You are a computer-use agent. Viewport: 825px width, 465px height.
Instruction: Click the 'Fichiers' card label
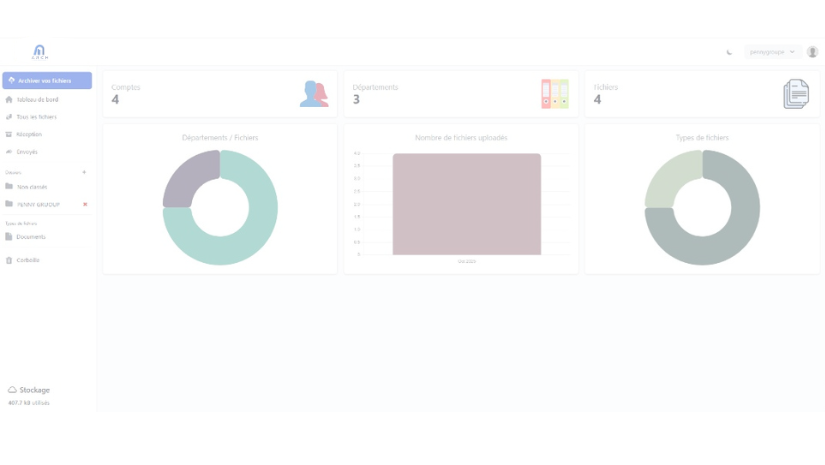(606, 87)
